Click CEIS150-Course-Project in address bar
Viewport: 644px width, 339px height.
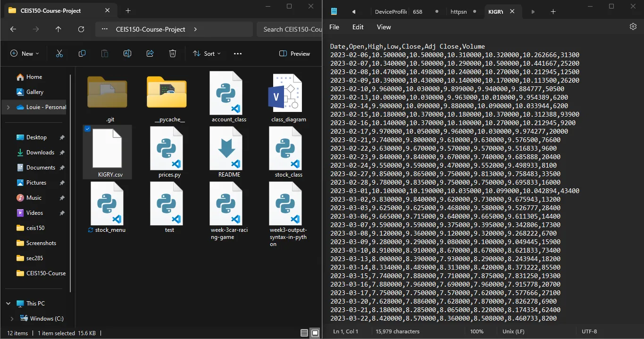point(151,29)
